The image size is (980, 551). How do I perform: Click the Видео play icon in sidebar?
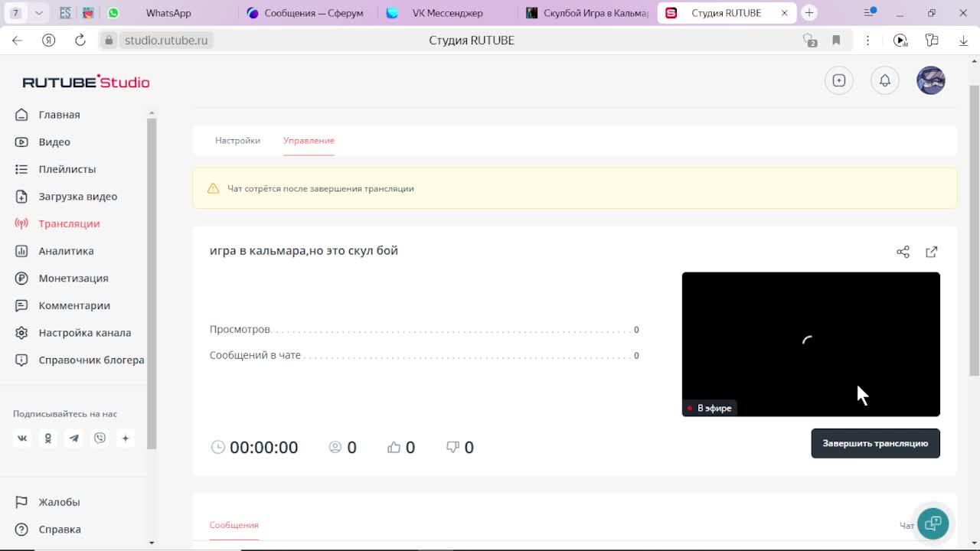[x=21, y=142]
